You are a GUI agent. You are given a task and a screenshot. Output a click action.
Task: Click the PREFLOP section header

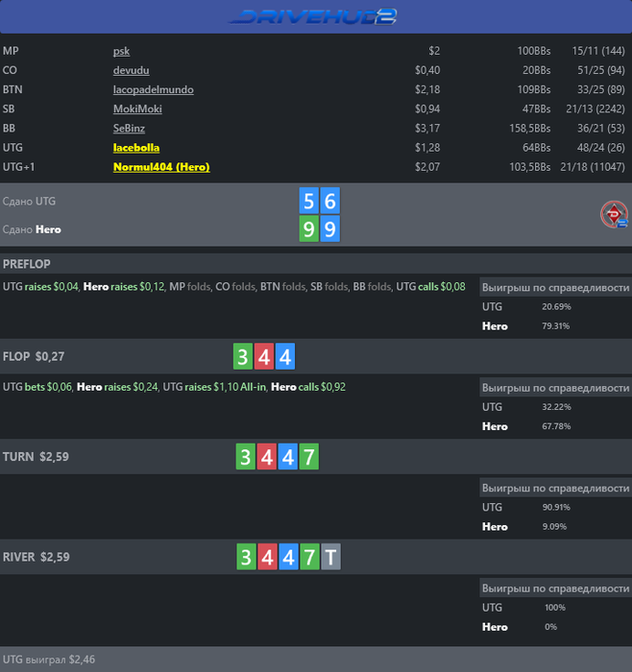[27, 264]
